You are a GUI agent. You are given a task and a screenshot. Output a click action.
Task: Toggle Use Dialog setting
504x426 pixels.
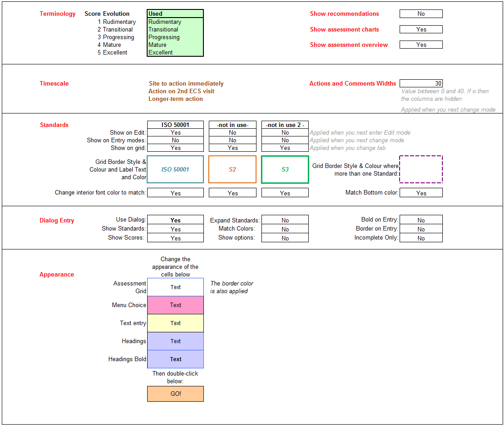pyautogui.click(x=175, y=220)
